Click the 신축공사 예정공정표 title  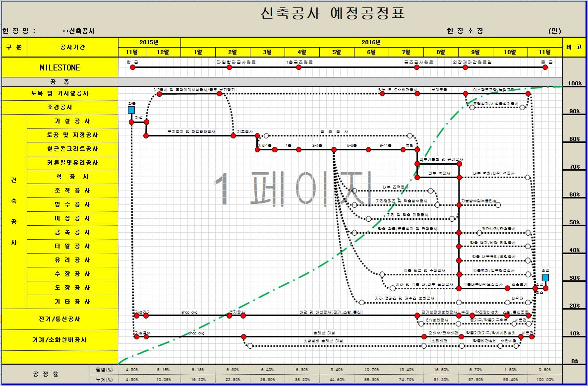pos(332,13)
